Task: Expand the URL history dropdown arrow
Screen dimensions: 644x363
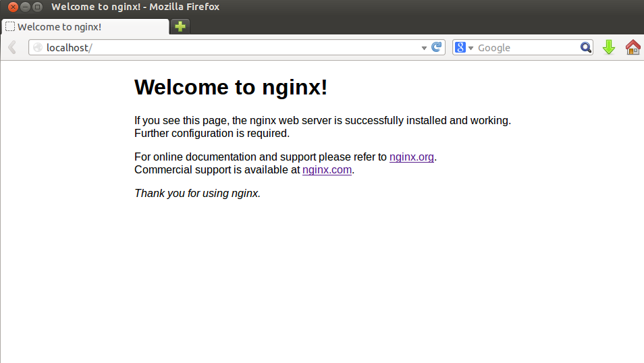Action: coord(424,48)
